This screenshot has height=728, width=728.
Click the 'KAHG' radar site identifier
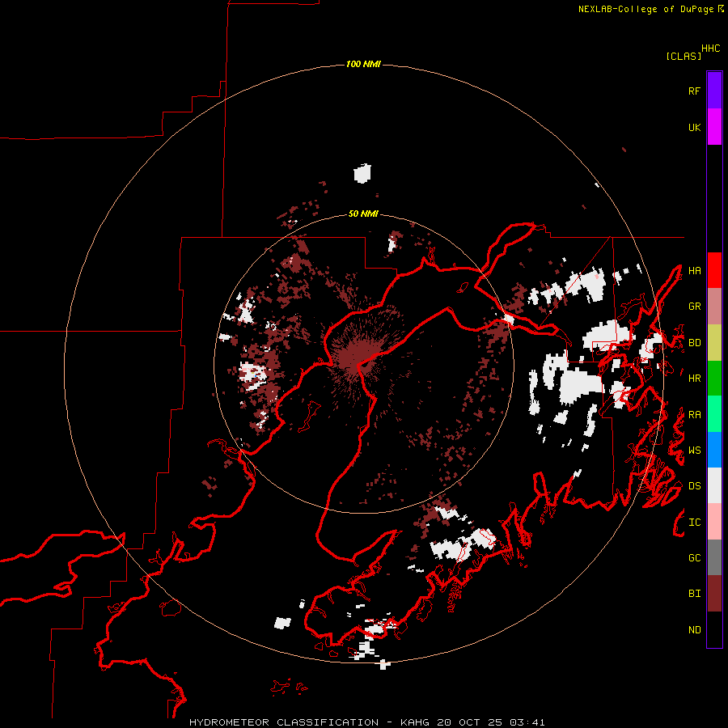(415, 722)
